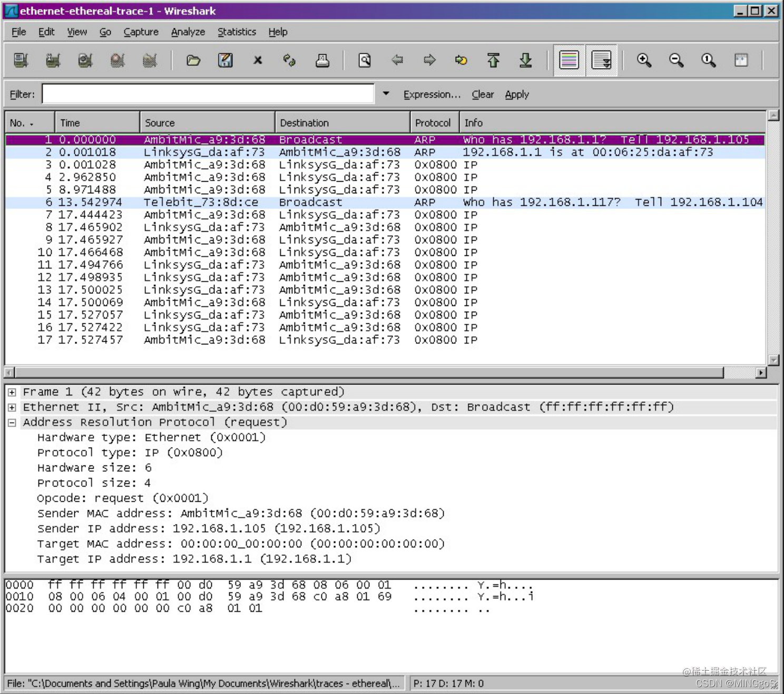Save the capture file as
Screen dimensions: 784x694
point(225,60)
